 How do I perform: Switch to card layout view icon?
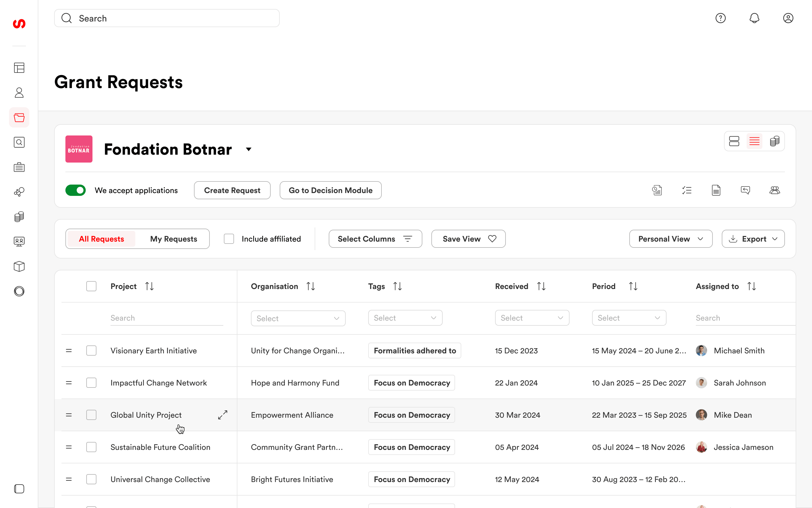(734, 141)
